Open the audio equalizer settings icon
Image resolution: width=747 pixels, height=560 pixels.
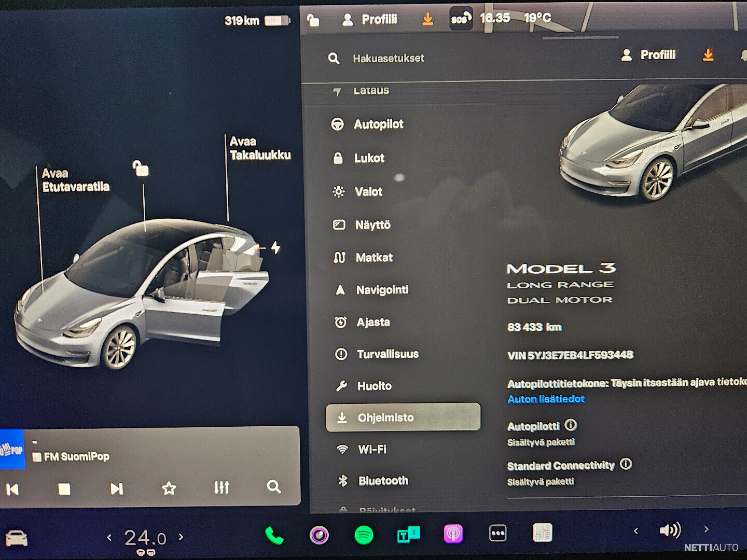coord(222,487)
